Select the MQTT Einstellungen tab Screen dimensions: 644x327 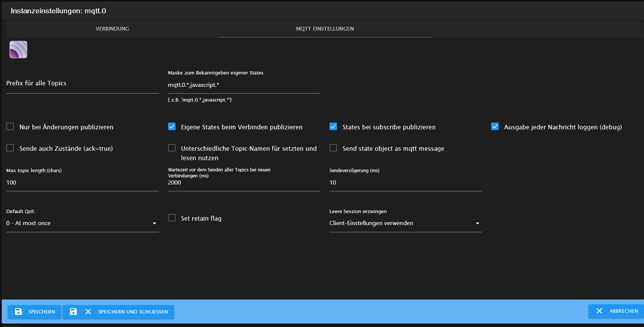[325, 29]
